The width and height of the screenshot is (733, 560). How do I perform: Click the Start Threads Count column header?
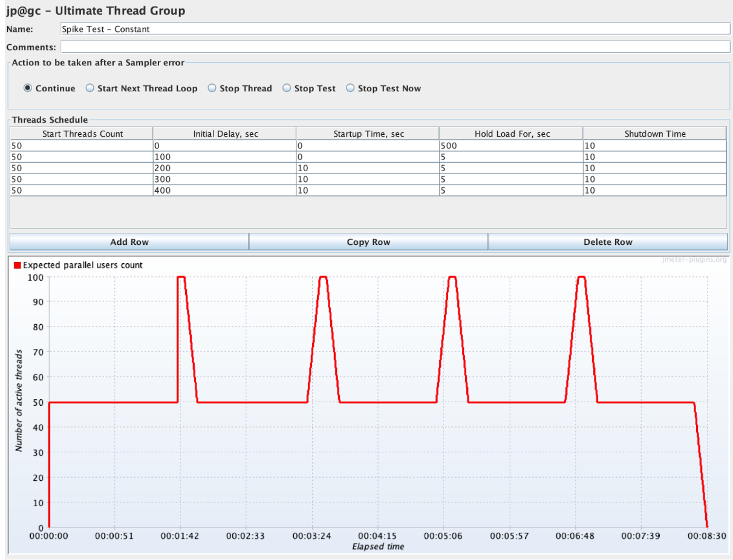click(x=82, y=134)
